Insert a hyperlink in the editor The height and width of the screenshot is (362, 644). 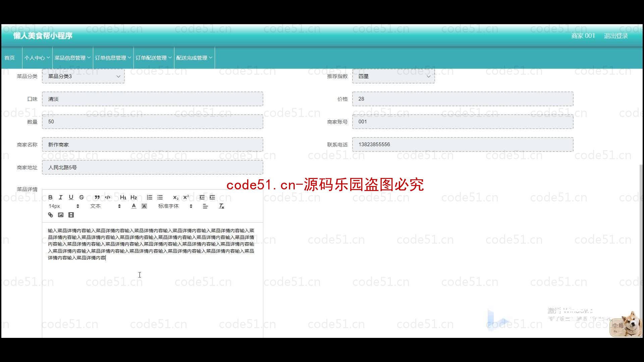tap(50, 215)
